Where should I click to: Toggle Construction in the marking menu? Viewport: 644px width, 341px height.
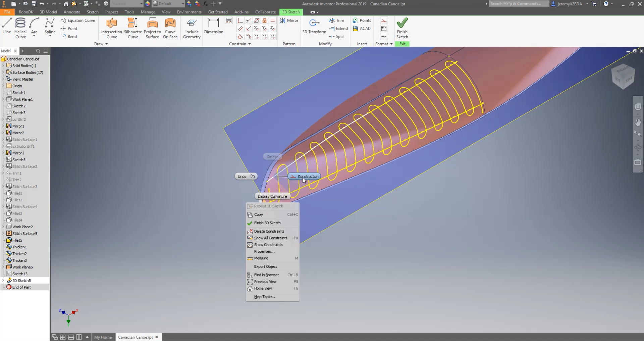(305, 177)
